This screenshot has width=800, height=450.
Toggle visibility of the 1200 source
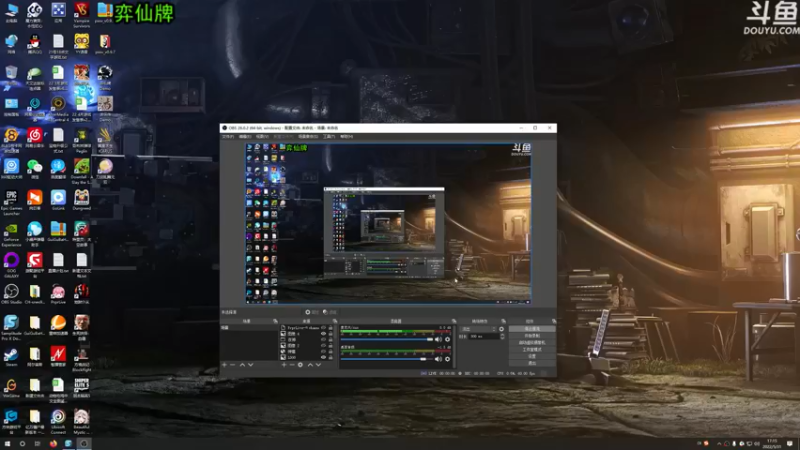323,357
